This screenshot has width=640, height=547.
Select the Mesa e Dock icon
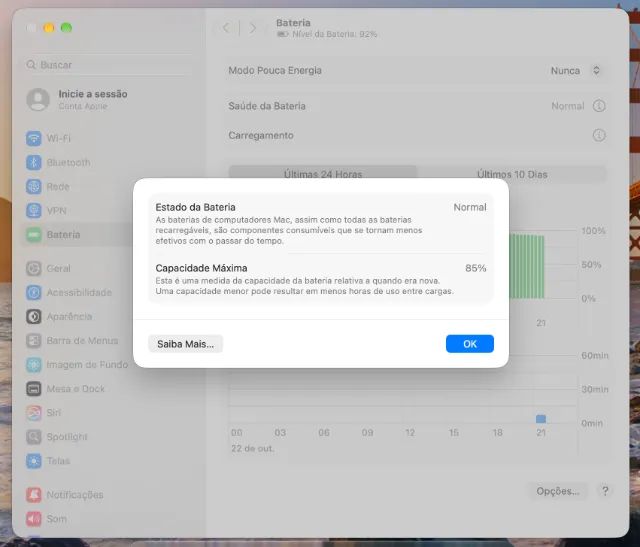click(x=33, y=389)
